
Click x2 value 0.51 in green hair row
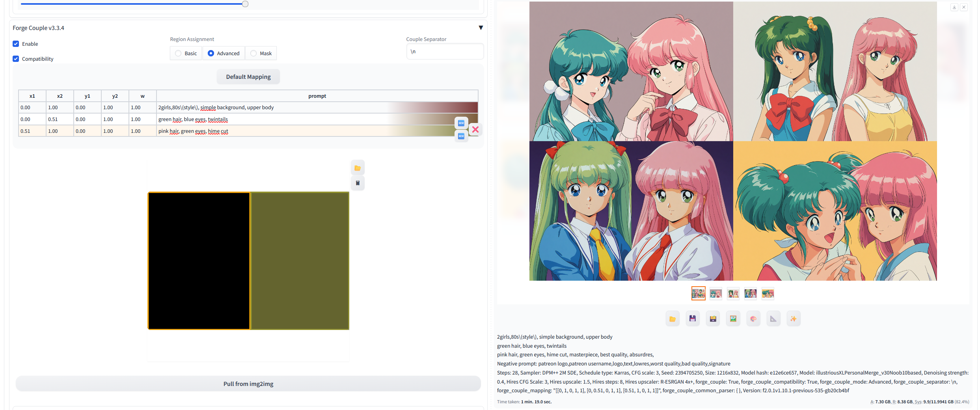click(x=60, y=119)
